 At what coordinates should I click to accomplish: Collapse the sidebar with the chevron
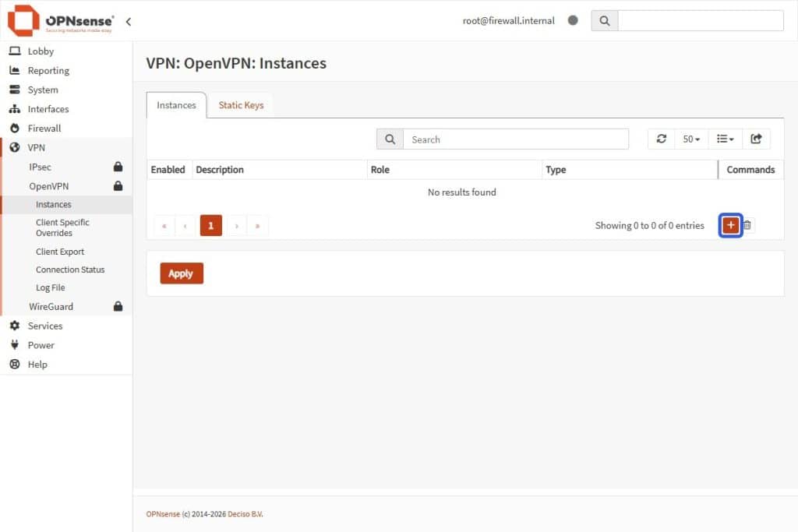[129, 23]
